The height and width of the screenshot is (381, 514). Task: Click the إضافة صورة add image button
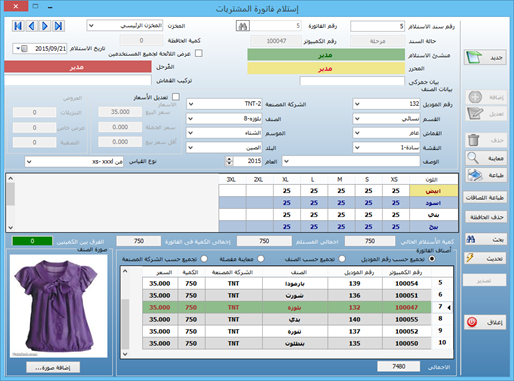tap(53, 367)
